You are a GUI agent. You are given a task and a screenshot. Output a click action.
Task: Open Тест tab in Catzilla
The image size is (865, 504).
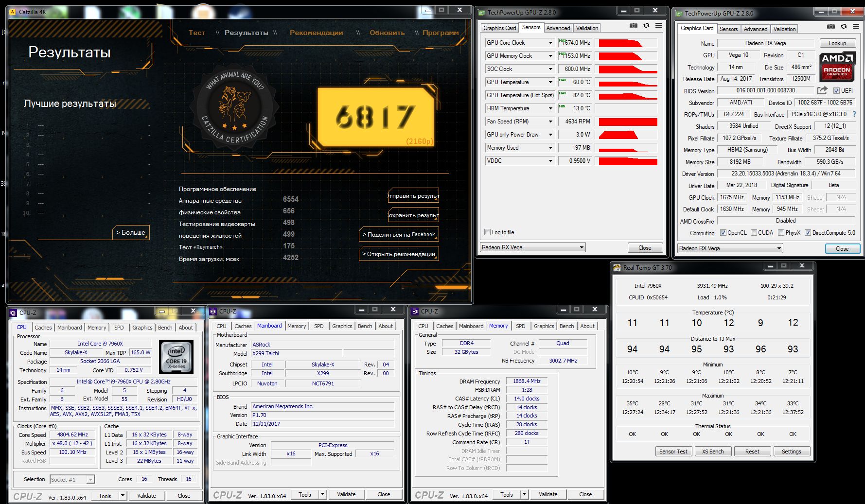point(197,33)
